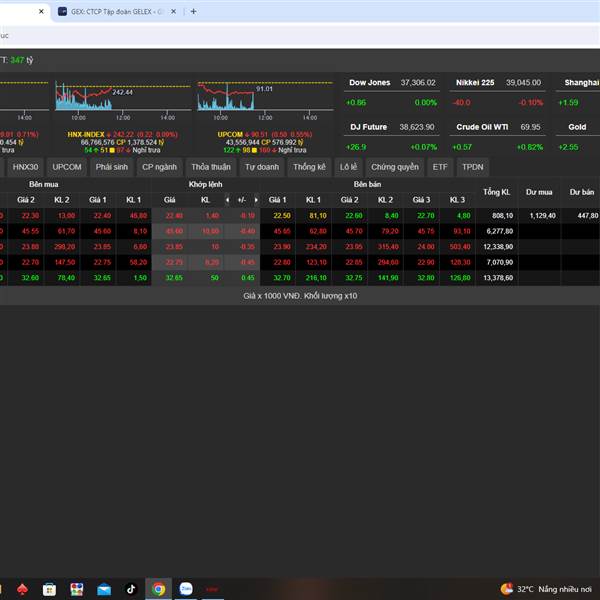600x600 pixels.
Task: Click Nikkei 225 value 39,045.00
Action: [523, 83]
